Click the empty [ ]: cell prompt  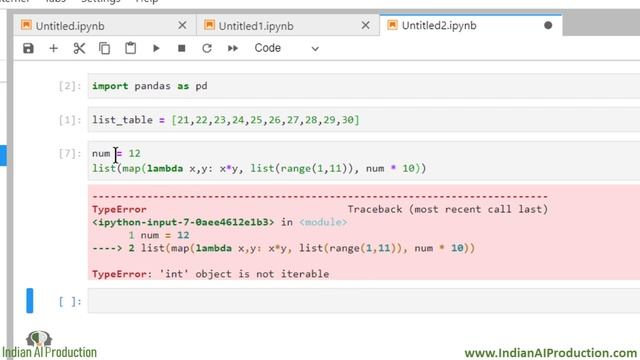[70, 301]
